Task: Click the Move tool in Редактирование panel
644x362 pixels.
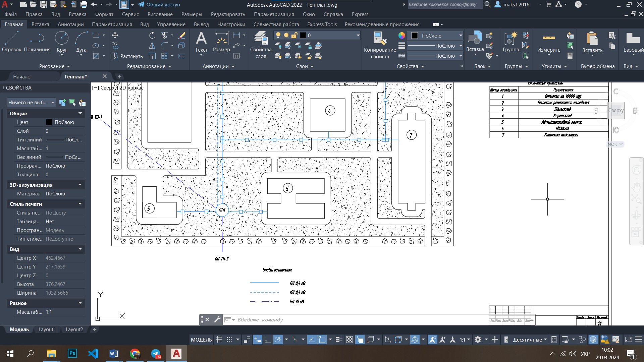Action: (115, 35)
